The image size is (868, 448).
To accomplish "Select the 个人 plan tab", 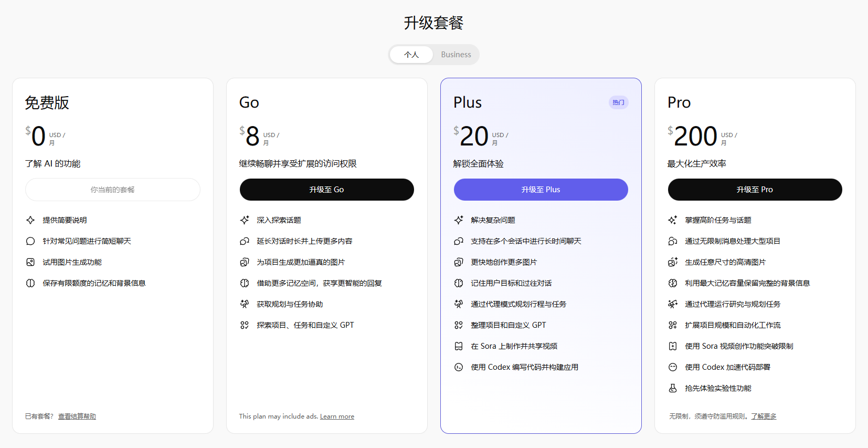I will (x=411, y=55).
